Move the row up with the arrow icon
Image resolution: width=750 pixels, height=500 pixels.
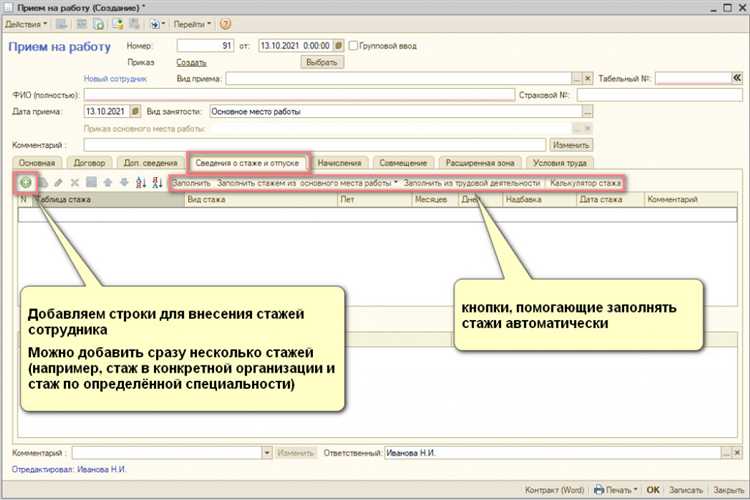[x=108, y=182]
